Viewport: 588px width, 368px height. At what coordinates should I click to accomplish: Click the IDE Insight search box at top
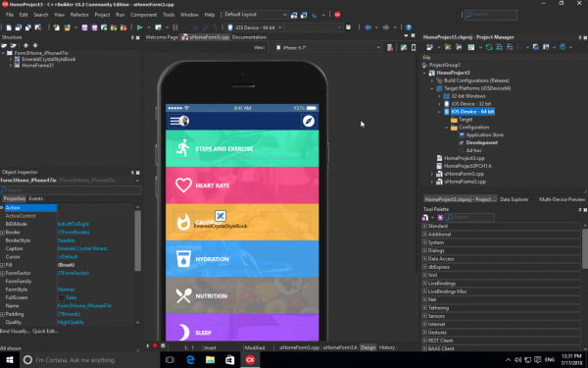coord(491,15)
